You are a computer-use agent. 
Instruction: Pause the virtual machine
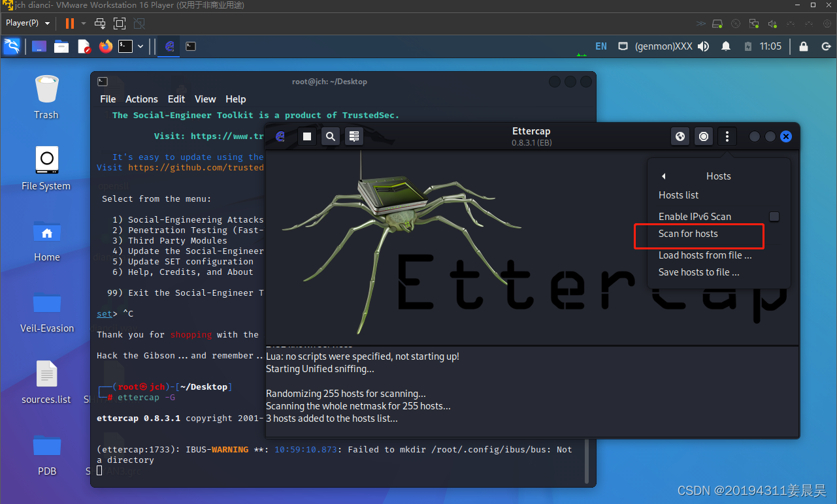click(69, 24)
